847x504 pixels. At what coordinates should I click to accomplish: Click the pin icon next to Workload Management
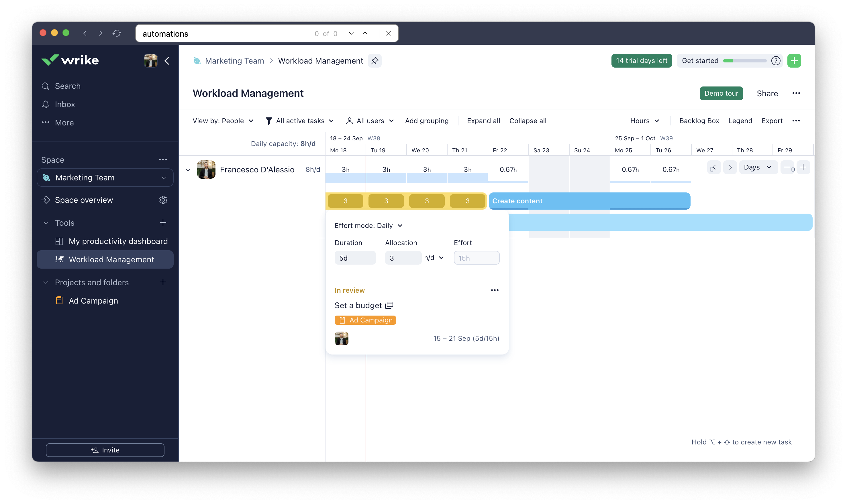[x=374, y=61]
